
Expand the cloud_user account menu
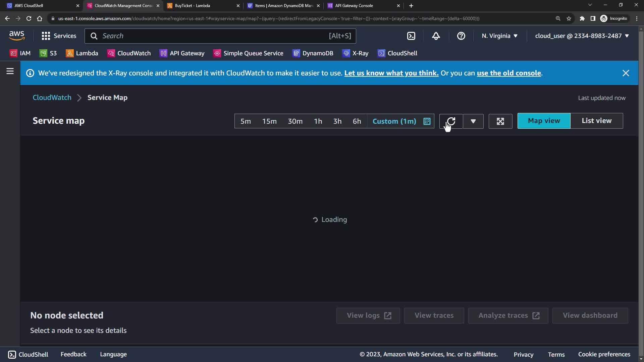coord(582,36)
